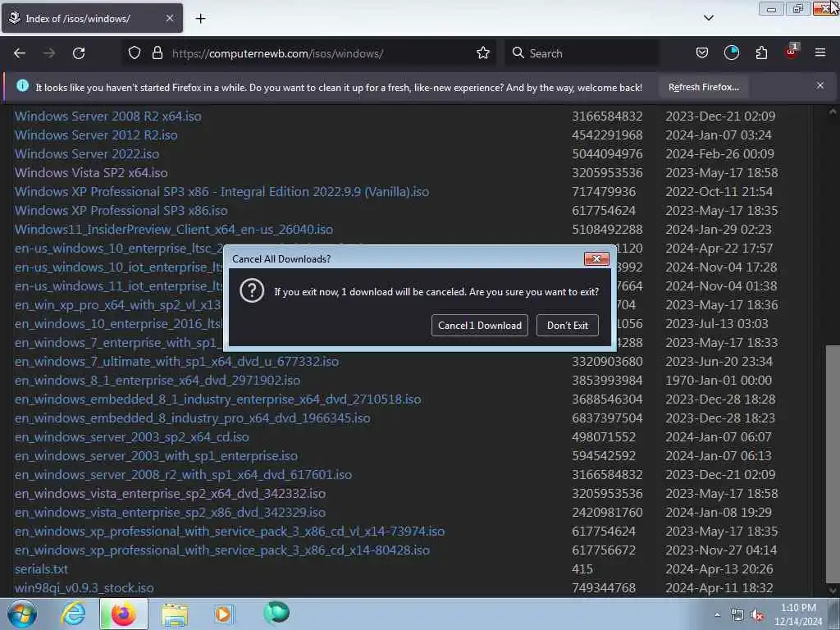Open en_windows_7_ultimate_with_sp1_x64_dvd_u_677332.iso link
Image resolution: width=840 pixels, height=630 pixels.
pyautogui.click(x=177, y=362)
